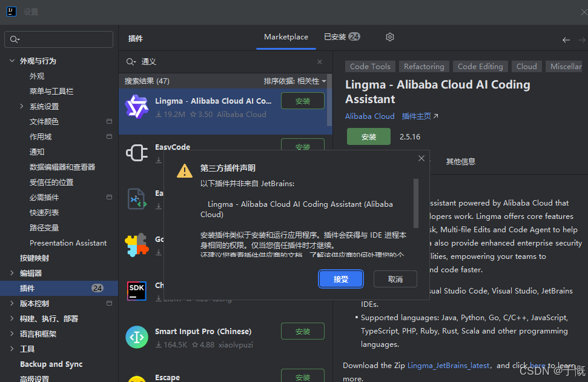
Task: Select the Refactoring category tag
Action: coord(424,67)
